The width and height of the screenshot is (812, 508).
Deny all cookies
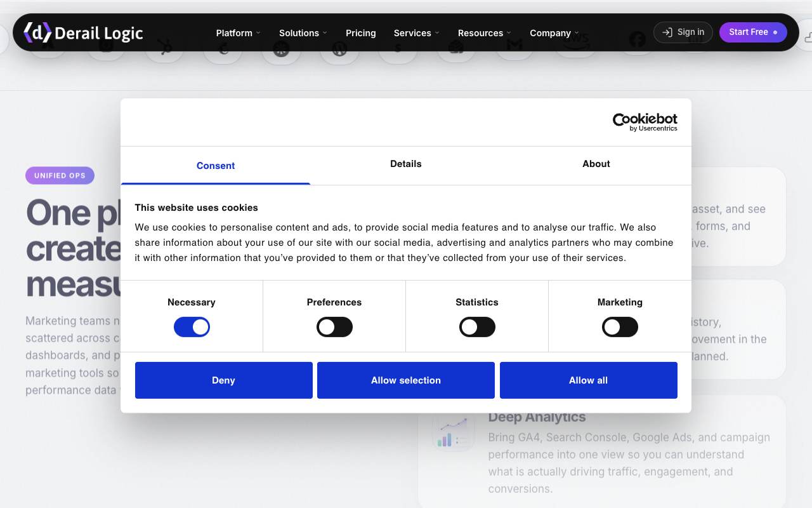click(224, 380)
